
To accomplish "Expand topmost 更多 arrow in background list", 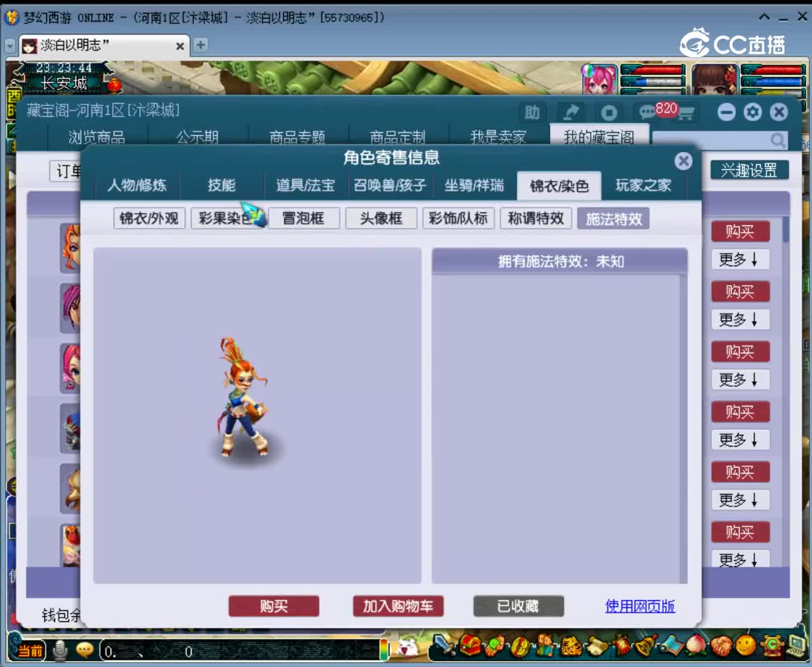I will tap(740, 259).
